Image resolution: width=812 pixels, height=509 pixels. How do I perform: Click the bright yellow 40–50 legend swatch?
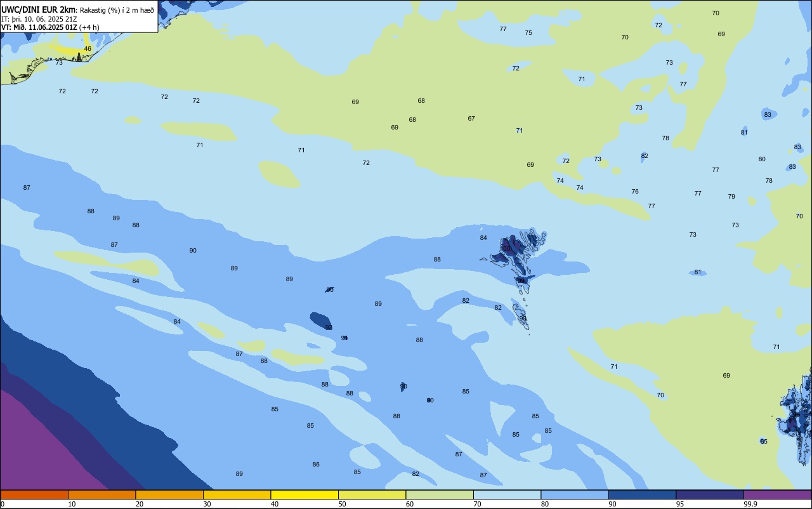point(304,494)
